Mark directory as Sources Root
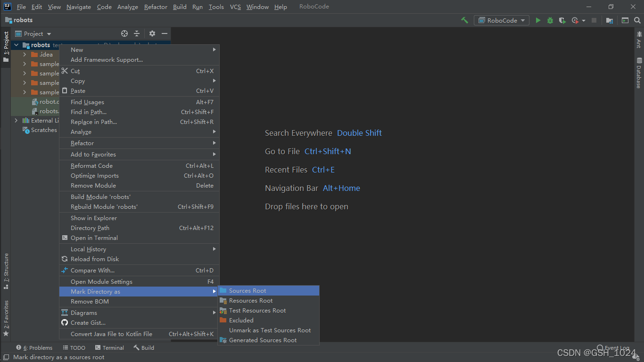644x362 pixels. (x=269, y=291)
